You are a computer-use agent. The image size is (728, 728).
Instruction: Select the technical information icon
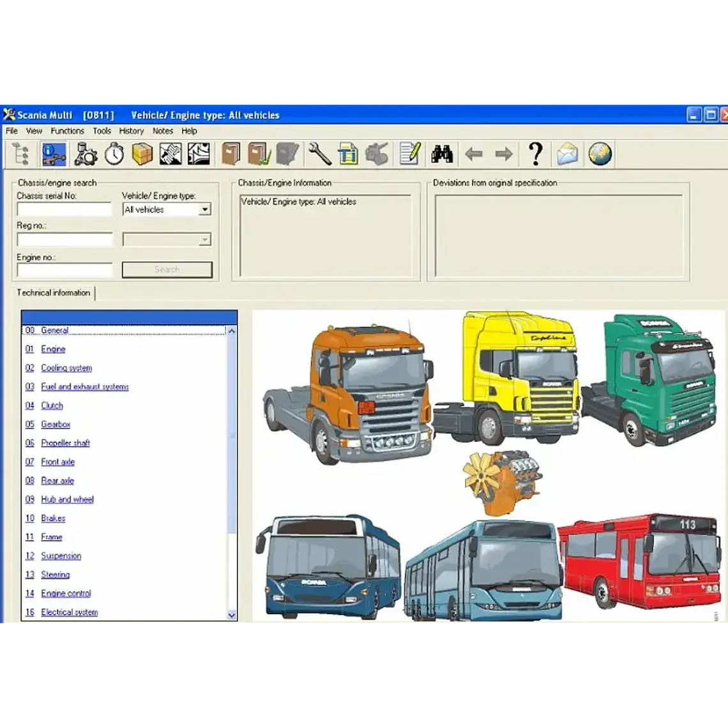pyautogui.click(x=54, y=154)
